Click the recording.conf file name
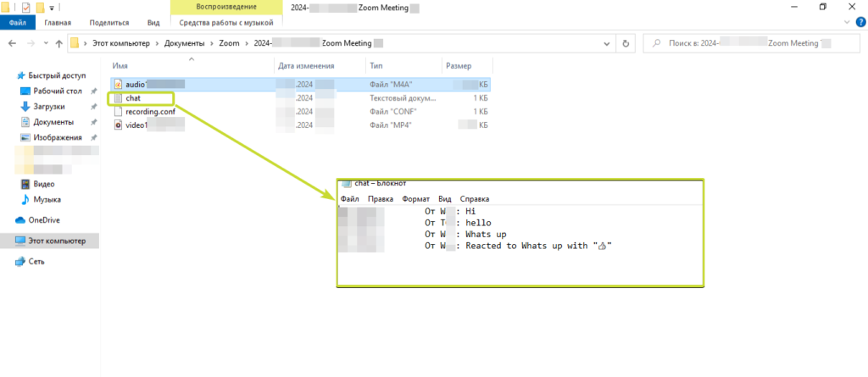Image resolution: width=868 pixels, height=377 pixels. (151, 111)
